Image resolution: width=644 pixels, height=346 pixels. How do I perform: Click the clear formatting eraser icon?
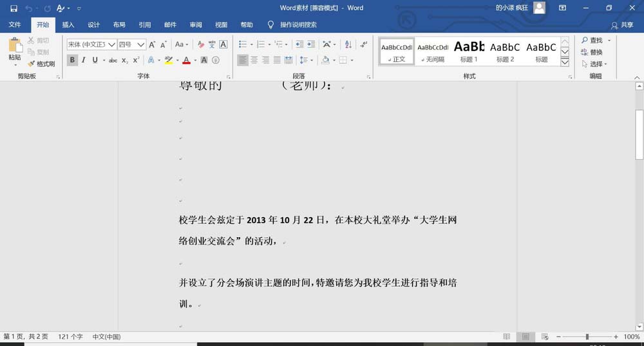coord(201,44)
